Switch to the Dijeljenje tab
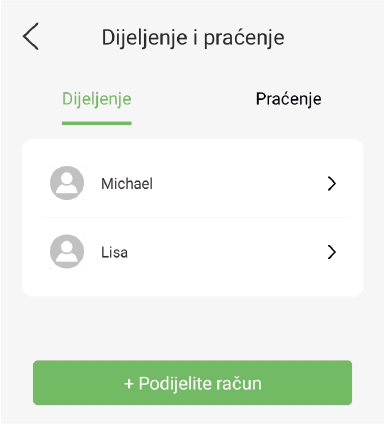Image resolution: width=384 pixels, height=425 pixels. pos(97,99)
